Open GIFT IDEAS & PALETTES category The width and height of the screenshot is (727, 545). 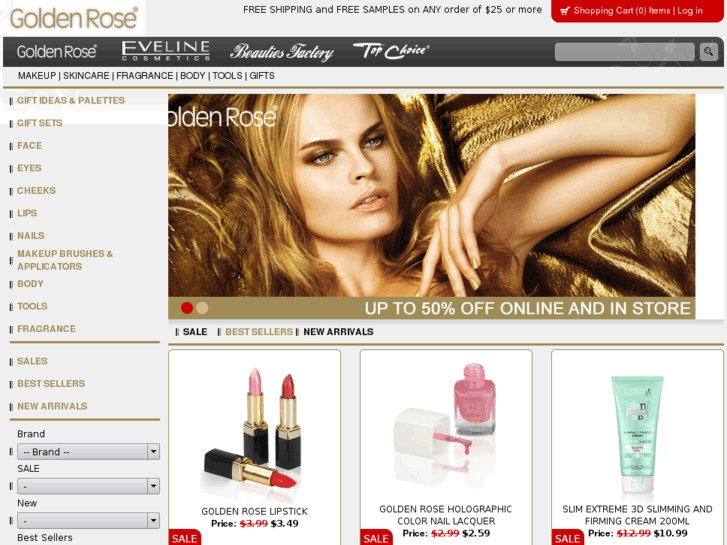[x=71, y=101]
